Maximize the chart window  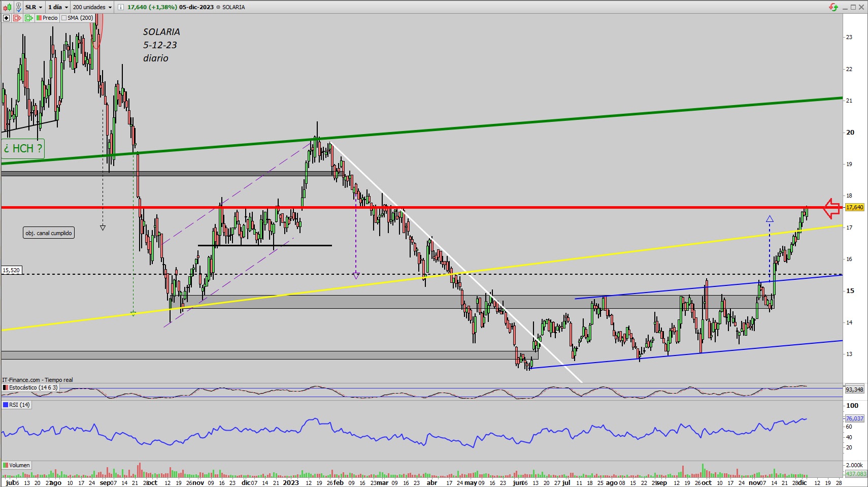click(853, 7)
